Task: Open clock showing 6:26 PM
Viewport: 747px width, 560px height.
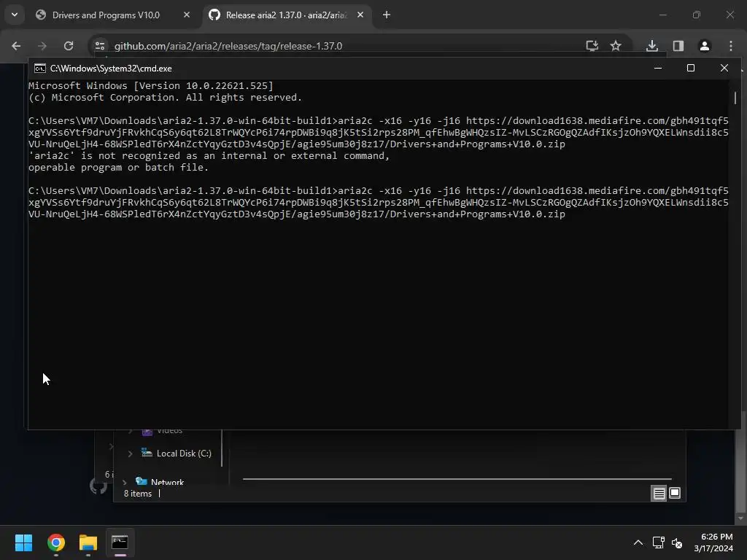Action: pos(713,542)
